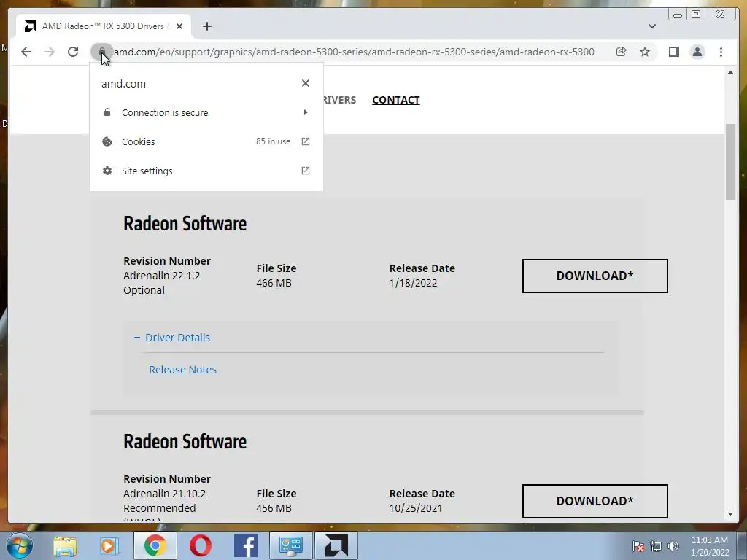Open the browser side panel
Screen dimensions: 747x560
coord(673,52)
